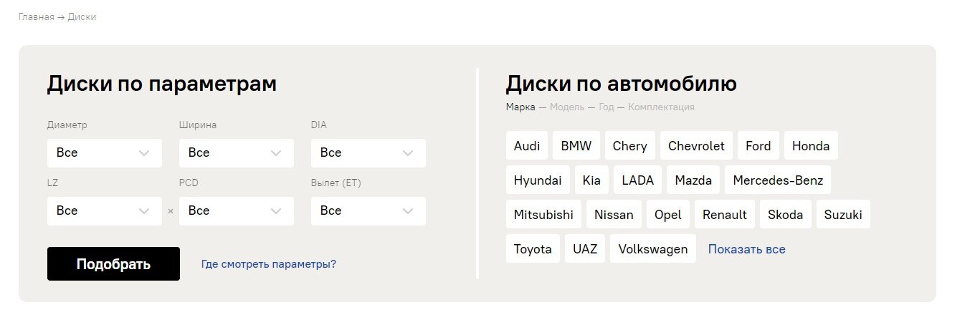
Task: Select BMW from car brands
Action: tap(576, 146)
